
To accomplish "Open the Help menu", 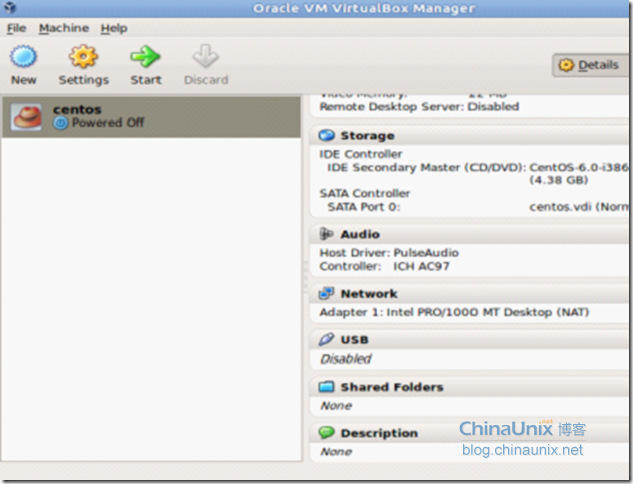I will 114,28.
